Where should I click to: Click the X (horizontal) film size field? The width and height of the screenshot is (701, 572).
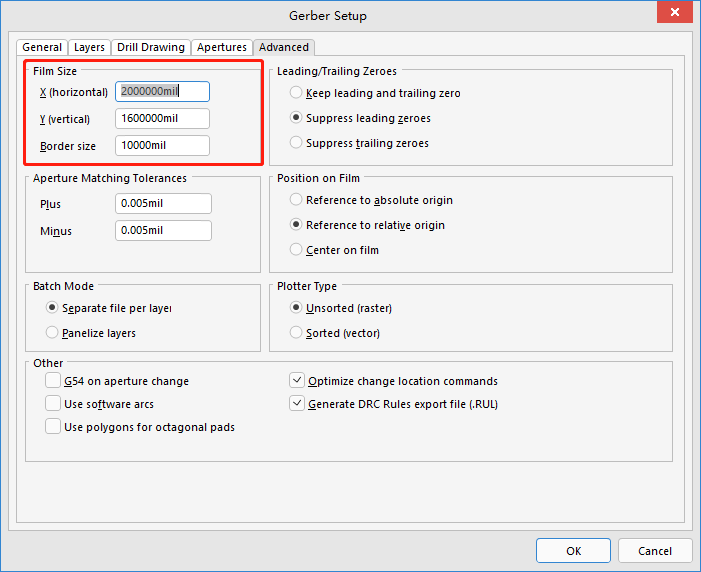(x=162, y=92)
